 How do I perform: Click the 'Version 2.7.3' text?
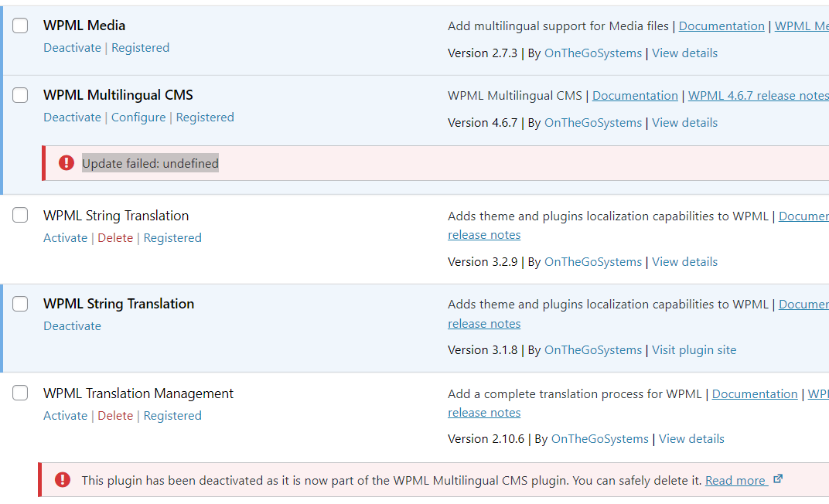pos(483,53)
